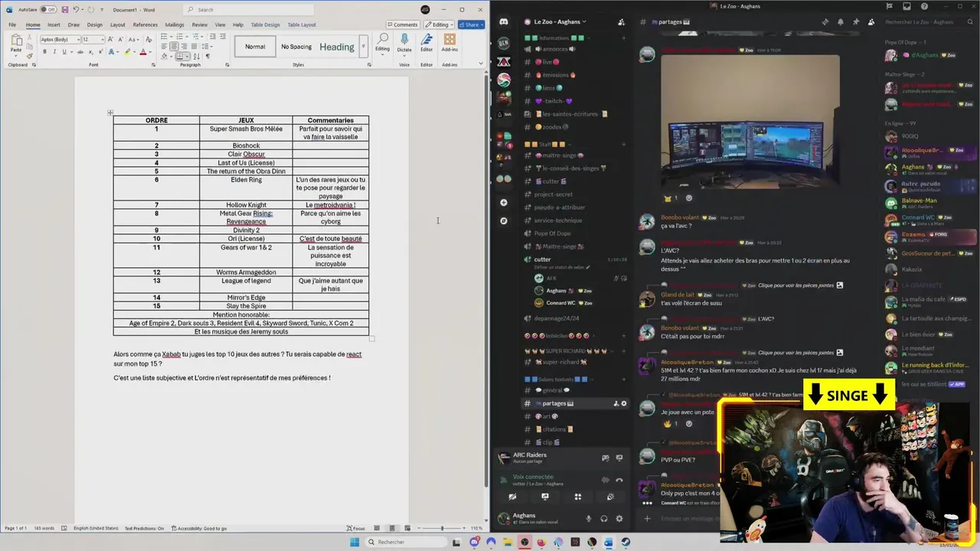Click Center alignment icon
Image resolution: width=980 pixels, height=551 pixels.
point(172,47)
